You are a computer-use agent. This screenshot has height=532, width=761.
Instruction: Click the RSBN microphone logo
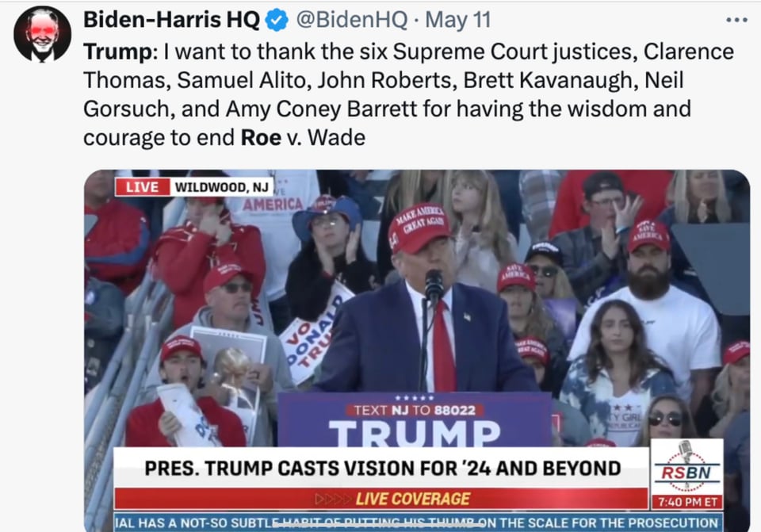click(x=686, y=468)
